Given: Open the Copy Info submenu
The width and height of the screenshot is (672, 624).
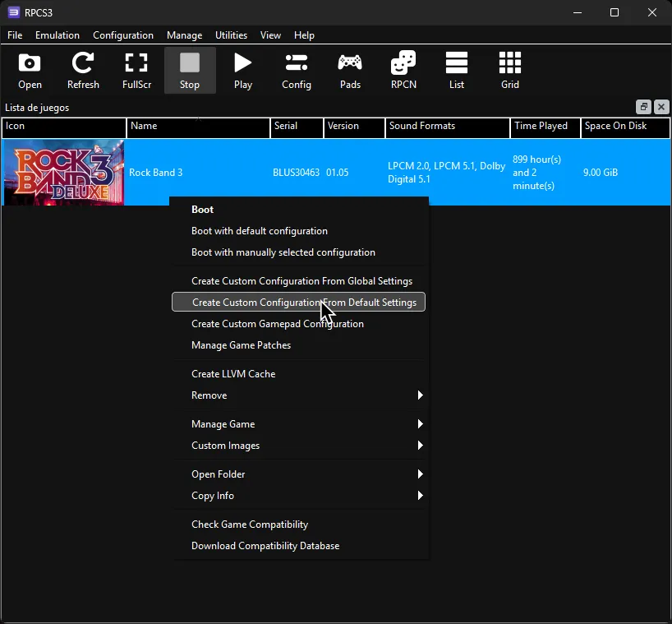Looking at the screenshot, I should pyautogui.click(x=212, y=496).
